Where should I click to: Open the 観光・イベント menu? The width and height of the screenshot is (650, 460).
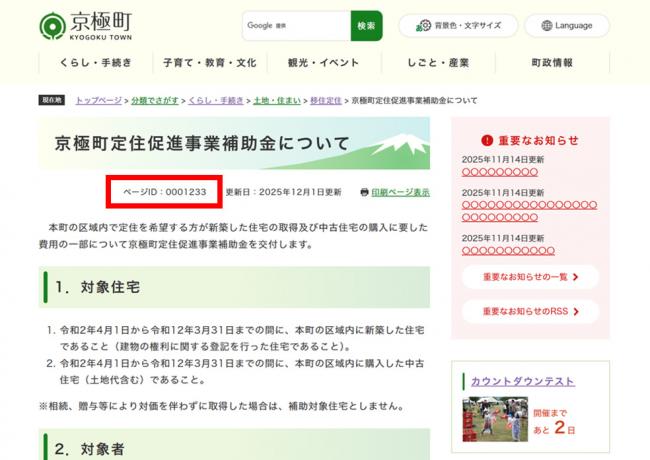324,63
